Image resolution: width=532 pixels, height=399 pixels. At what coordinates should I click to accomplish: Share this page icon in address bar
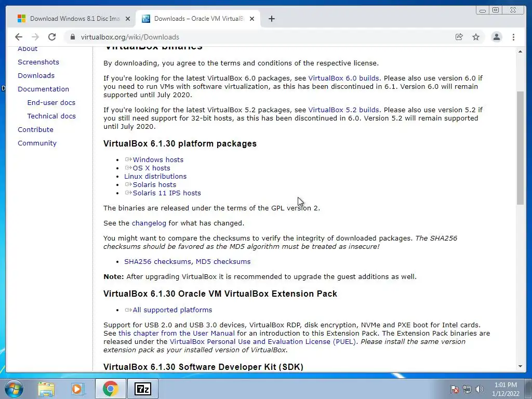pos(459,37)
